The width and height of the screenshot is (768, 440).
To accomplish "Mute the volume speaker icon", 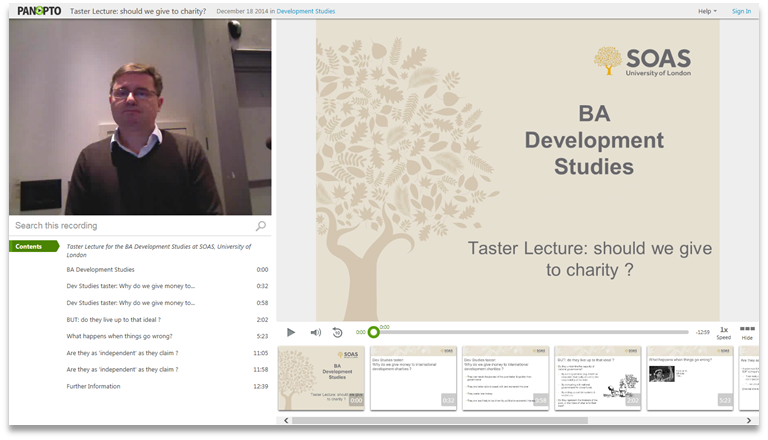I will click(315, 332).
